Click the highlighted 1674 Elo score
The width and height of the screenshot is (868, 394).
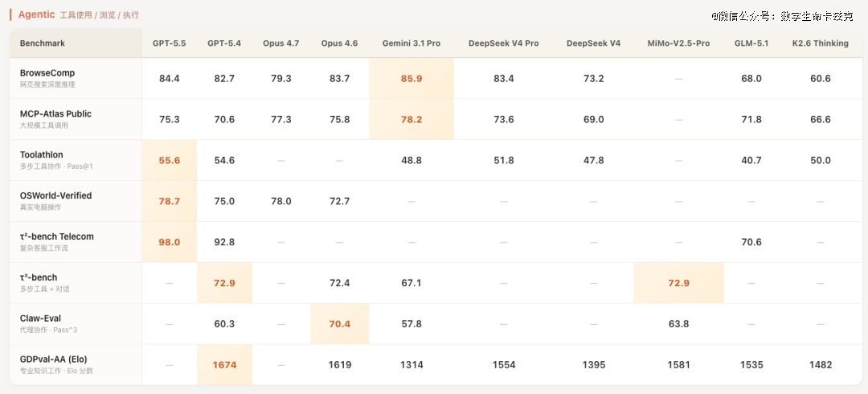pyautogui.click(x=225, y=365)
